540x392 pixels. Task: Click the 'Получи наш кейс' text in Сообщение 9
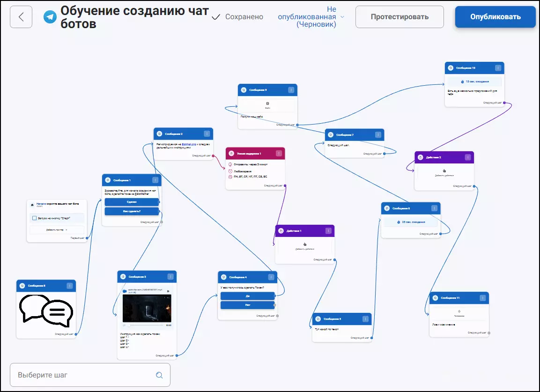coord(252,117)
